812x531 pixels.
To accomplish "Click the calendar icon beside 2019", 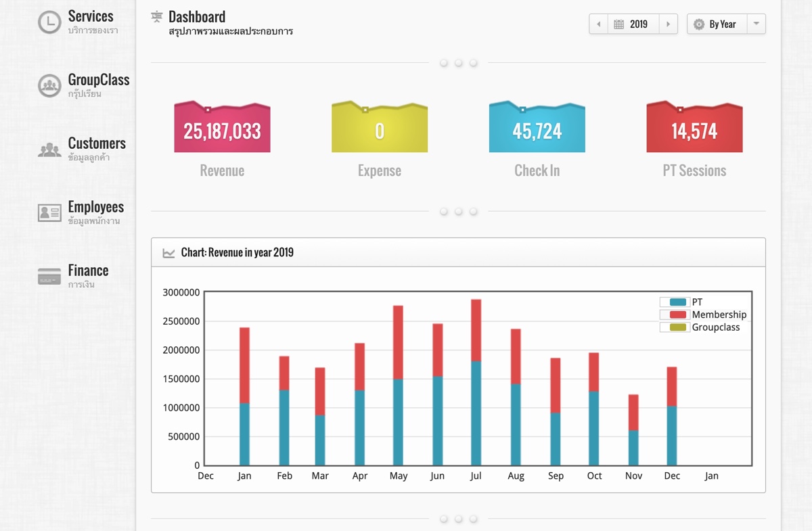I will (x=618, y=24).
